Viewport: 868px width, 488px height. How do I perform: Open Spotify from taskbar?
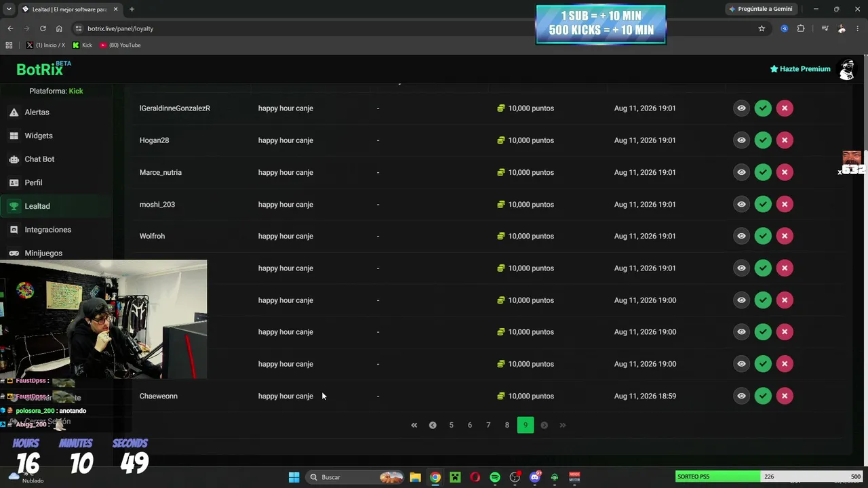tap(495, 477)
